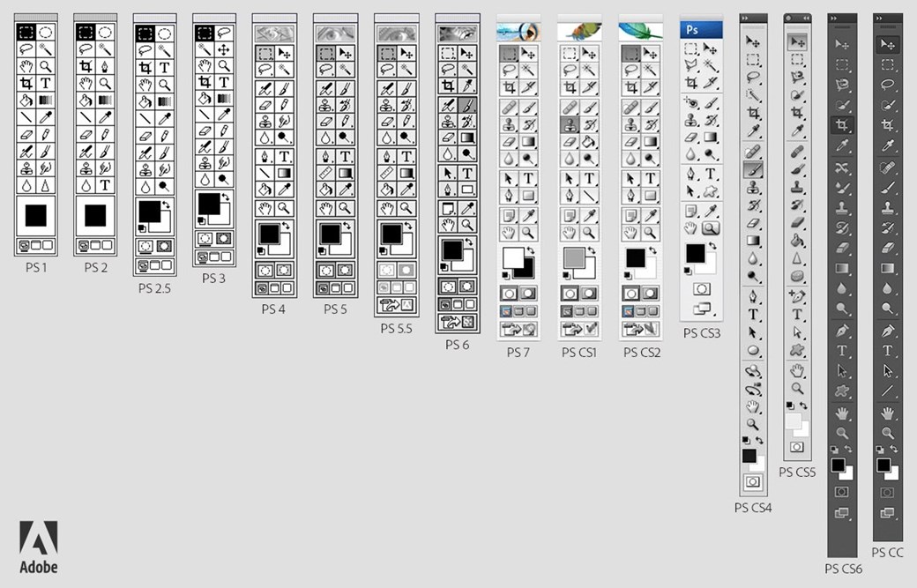Pick the Paint Bucket in PS 2.5 toolbar
Image resolution: width=917 pixels, height=588 pixels.
pos(145,101)
